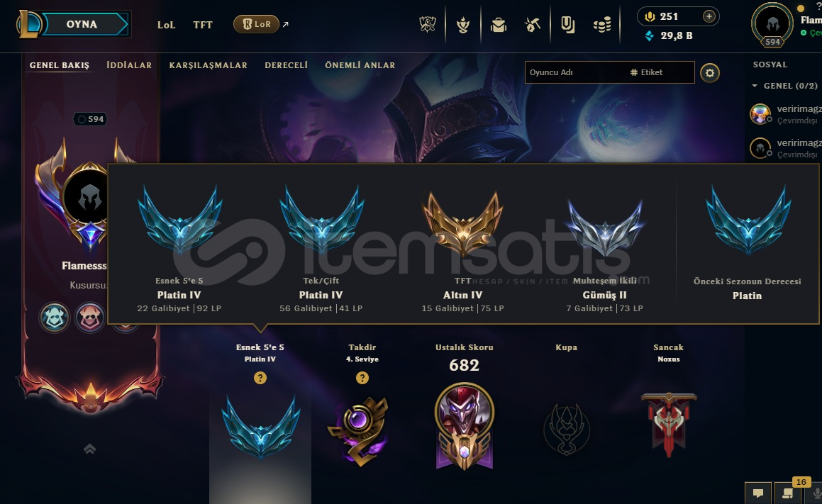Toggle the microphone voice icon
This screenshot has height=504, width=822.
coord(816,493)
